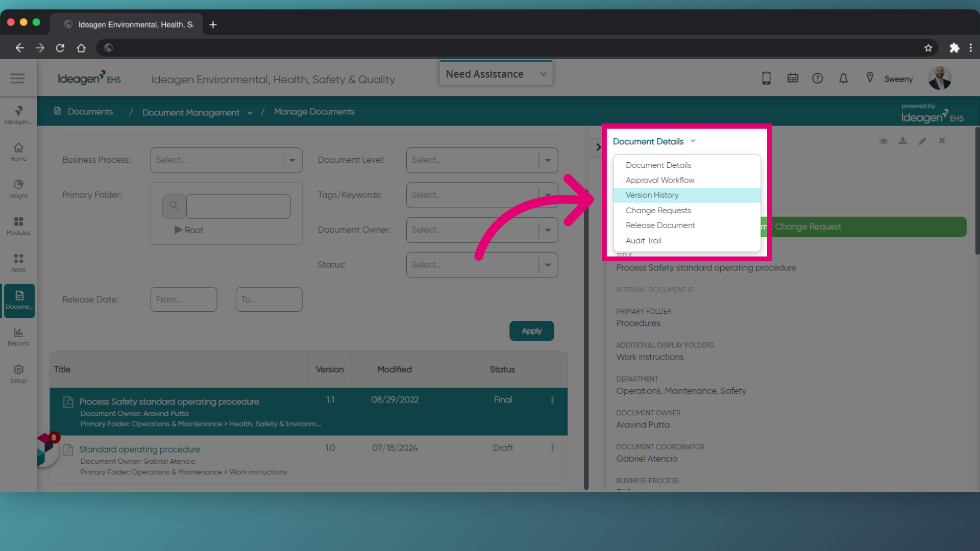The width and height of the screenshot is (980, 551).
Task: Open the Apps sidebar item
Action: click(x=18, y=263)
